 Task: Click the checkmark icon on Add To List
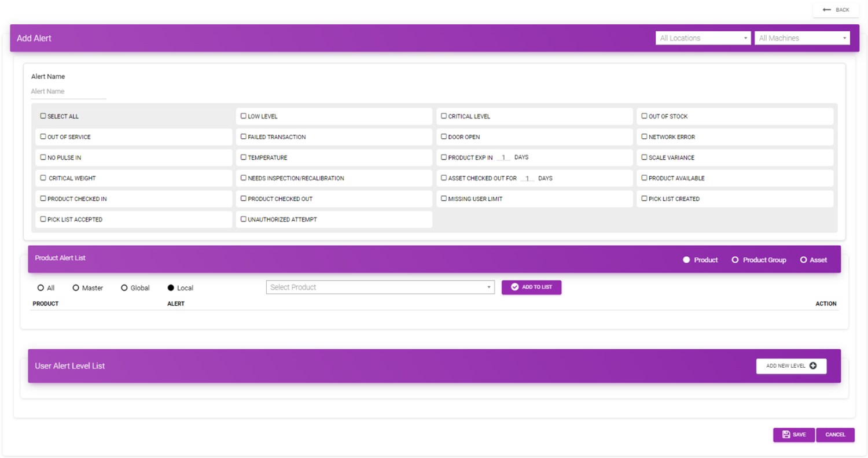pos(514,287)
